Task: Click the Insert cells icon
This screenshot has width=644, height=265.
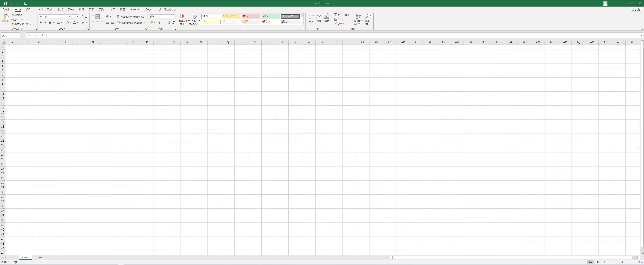Action: pos(311,16)
